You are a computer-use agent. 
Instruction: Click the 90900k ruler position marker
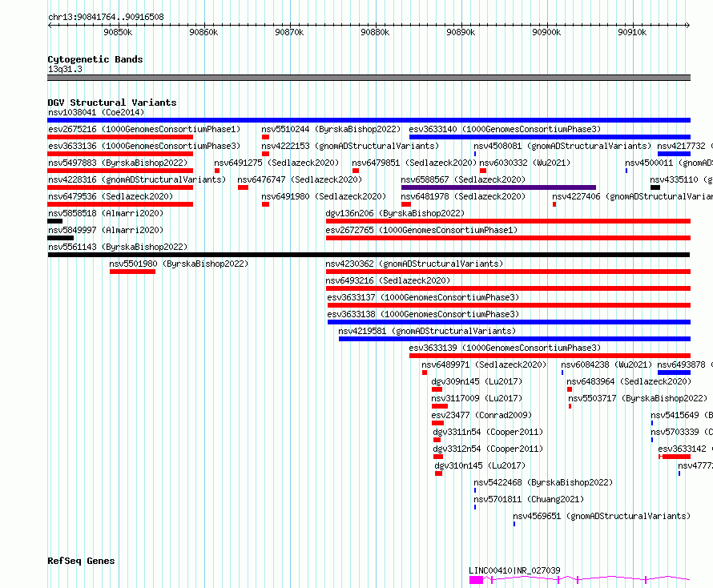coord(546,32)
